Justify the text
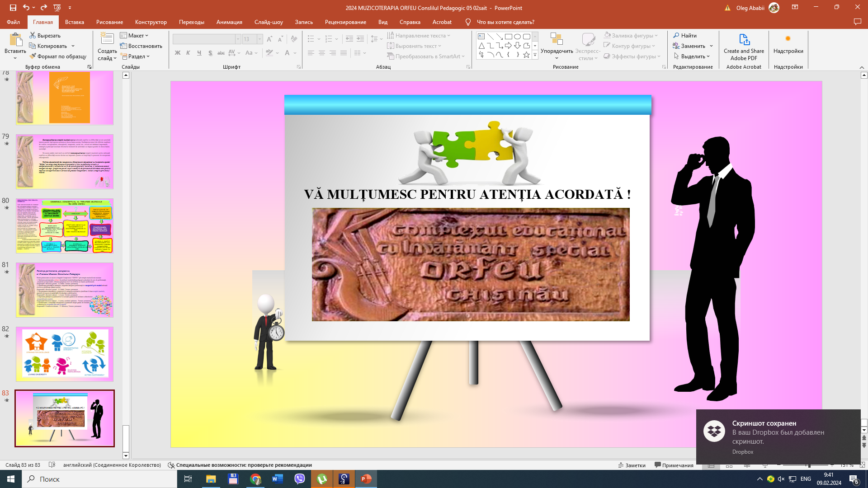 click(344, 53)
